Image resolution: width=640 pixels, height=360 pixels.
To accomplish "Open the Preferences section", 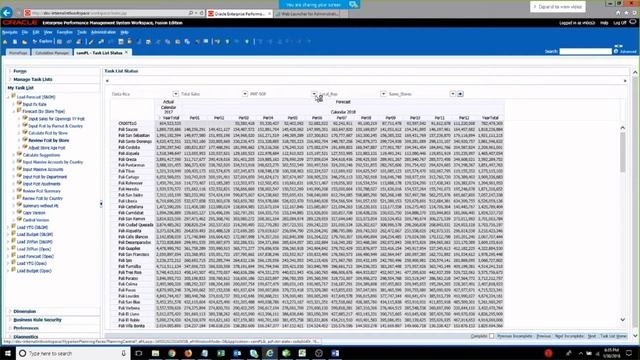I will pyautogui.click(x=26, y=328).
